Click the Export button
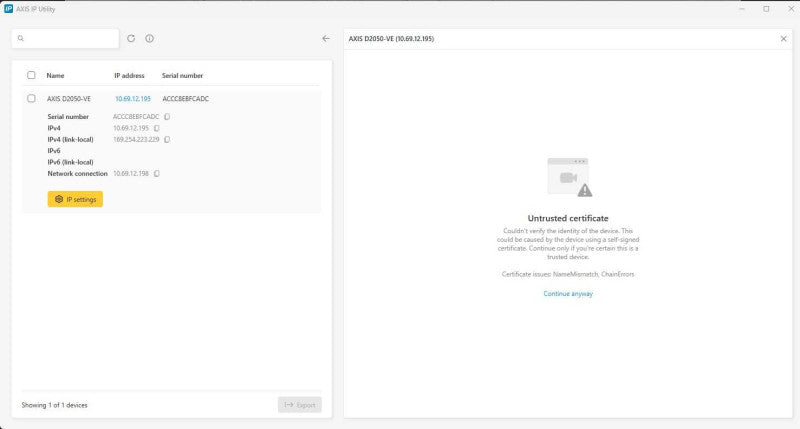800x429 pixels. [x=299, y=405]
